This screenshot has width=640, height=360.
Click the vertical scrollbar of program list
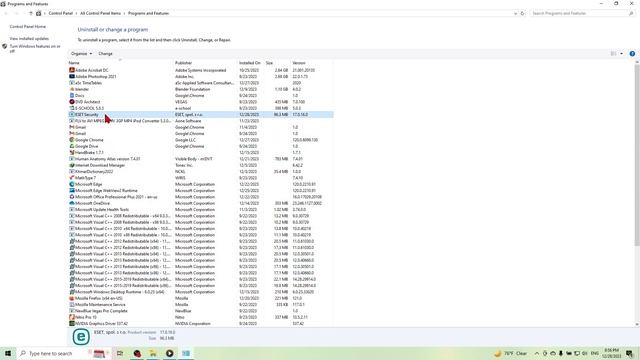[637, 155]
